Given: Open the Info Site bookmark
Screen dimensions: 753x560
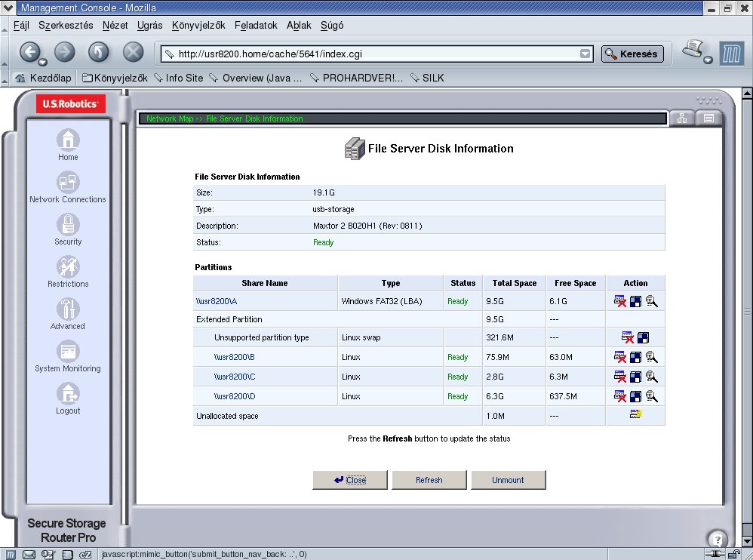Looking at the screenshot, I should [179, 78].
